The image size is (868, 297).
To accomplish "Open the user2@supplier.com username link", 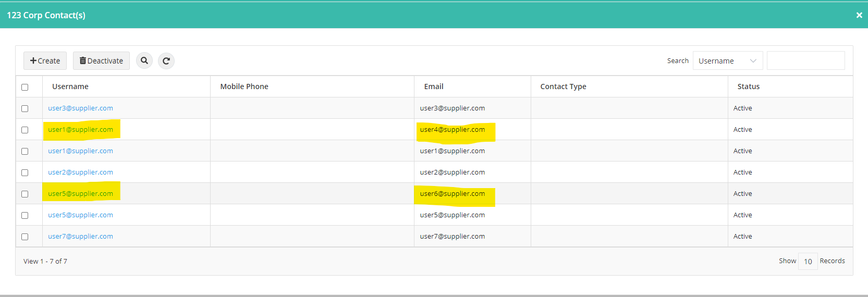I will (x=80, y=172).
